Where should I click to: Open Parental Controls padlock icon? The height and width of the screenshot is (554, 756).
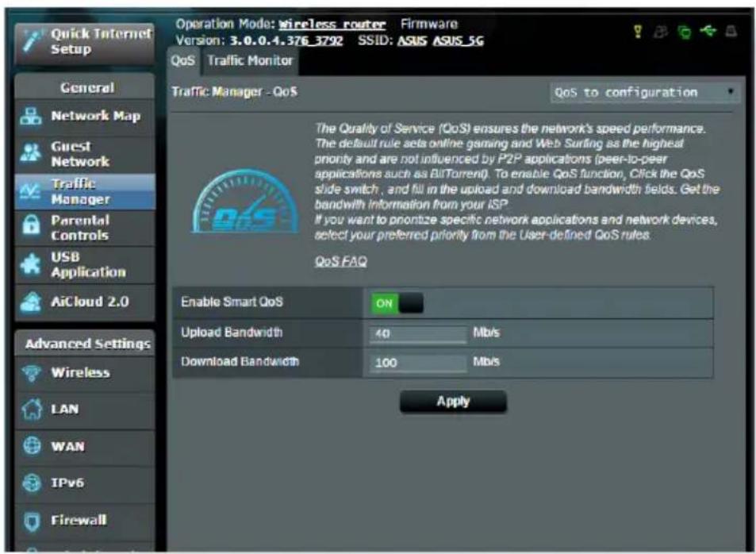click(x=32, y=225)
